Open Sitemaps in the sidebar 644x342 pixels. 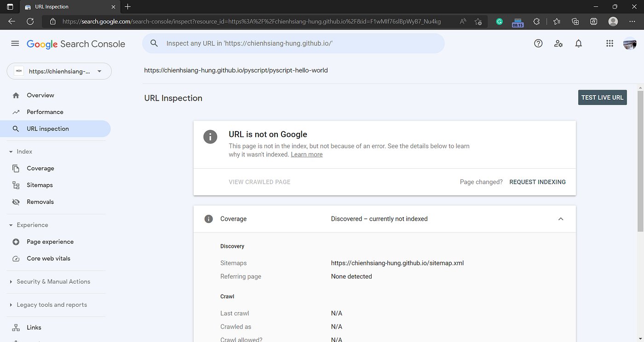pyautogui.click(x=55, y=185)
